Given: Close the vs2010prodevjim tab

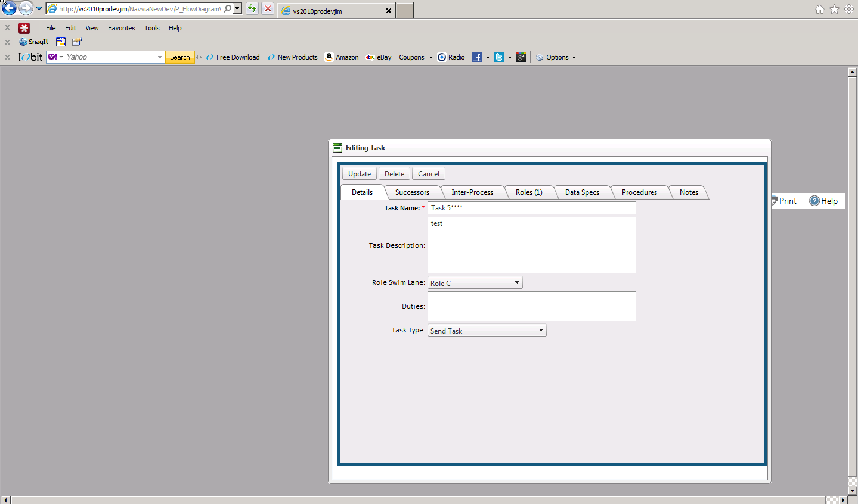Looking at the screenshot, I should 389,11.
